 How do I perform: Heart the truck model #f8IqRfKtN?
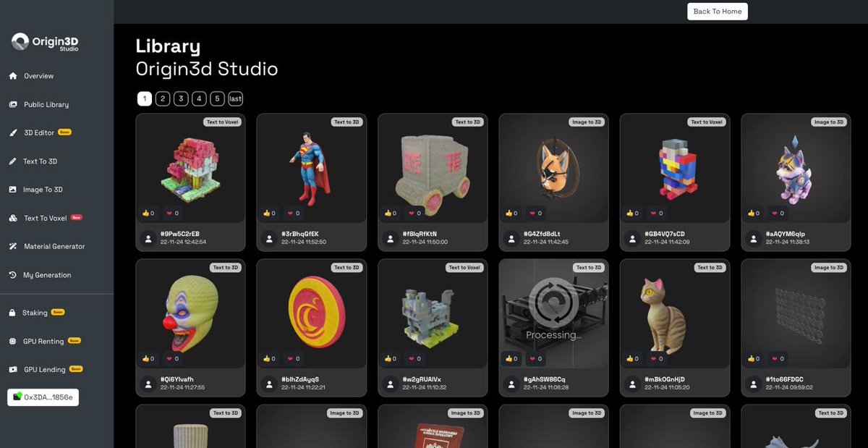(x=414, y=214)
